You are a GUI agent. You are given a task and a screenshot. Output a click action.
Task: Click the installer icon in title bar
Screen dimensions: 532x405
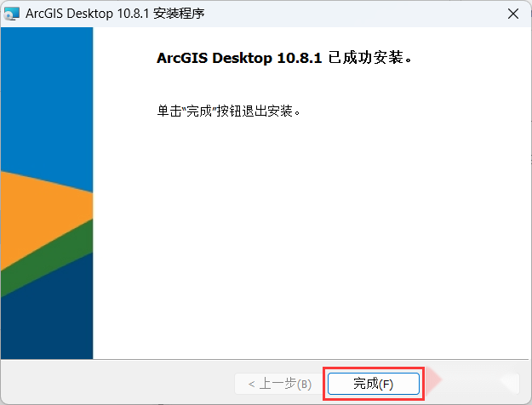[x=12, y=14]
